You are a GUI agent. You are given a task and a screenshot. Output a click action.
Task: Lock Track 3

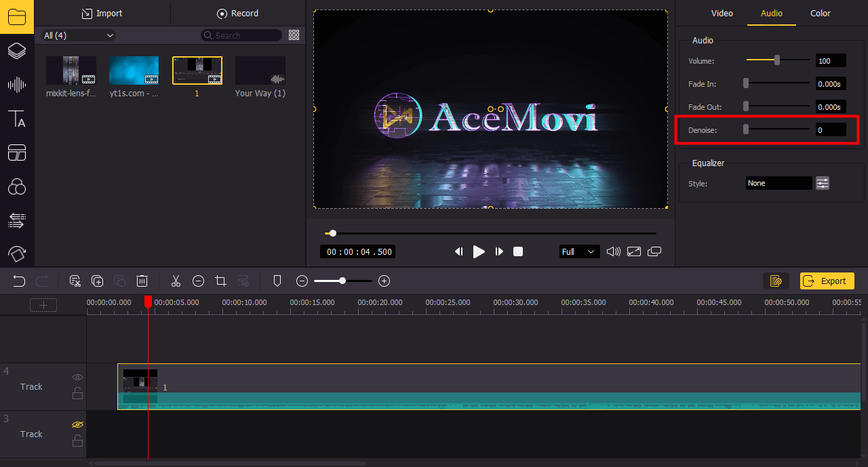tap(77, 441)
